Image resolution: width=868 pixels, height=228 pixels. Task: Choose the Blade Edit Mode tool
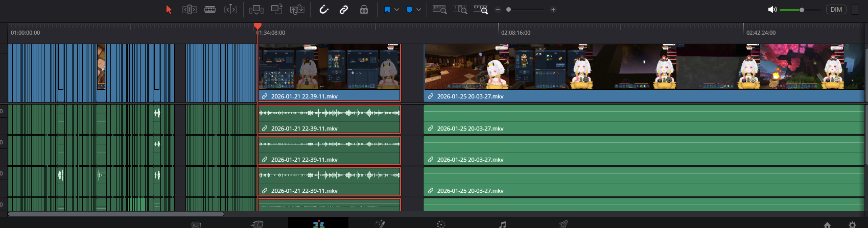click(210, 10)
